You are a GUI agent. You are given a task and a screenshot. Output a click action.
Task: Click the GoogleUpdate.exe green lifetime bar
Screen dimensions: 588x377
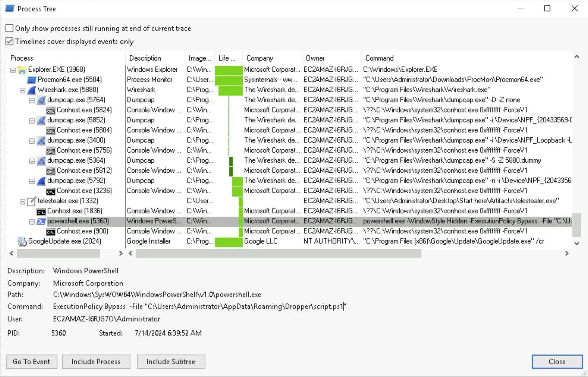point(229,242)
